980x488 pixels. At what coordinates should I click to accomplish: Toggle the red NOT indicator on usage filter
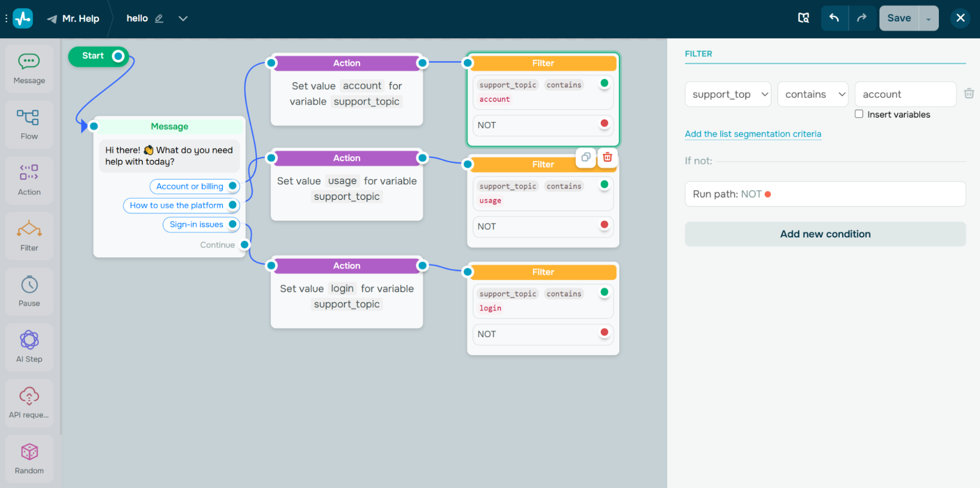[x=604, y=225]
